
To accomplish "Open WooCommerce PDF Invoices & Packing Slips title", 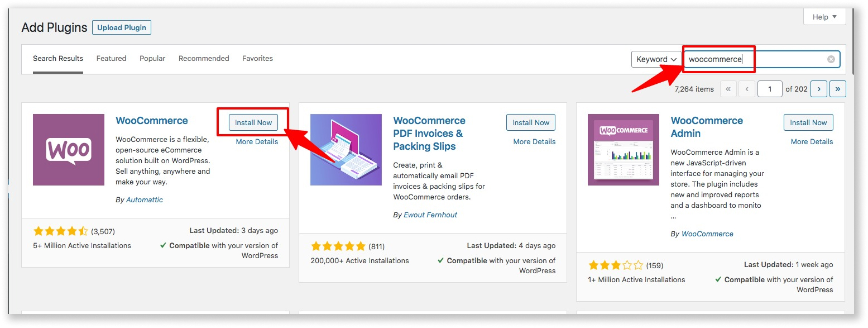I will [x=429, y=134].
